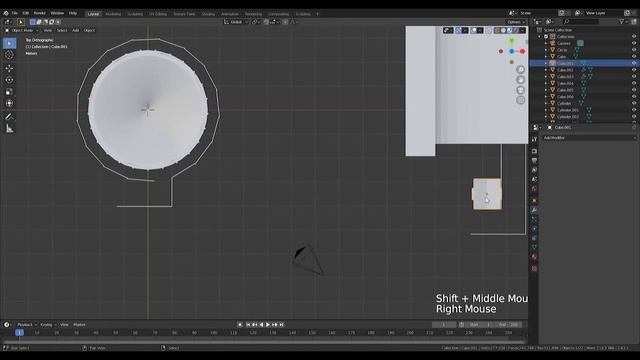
Task: Click the viewport View menu
Action: pyautogui.click(x=48, y=30)
